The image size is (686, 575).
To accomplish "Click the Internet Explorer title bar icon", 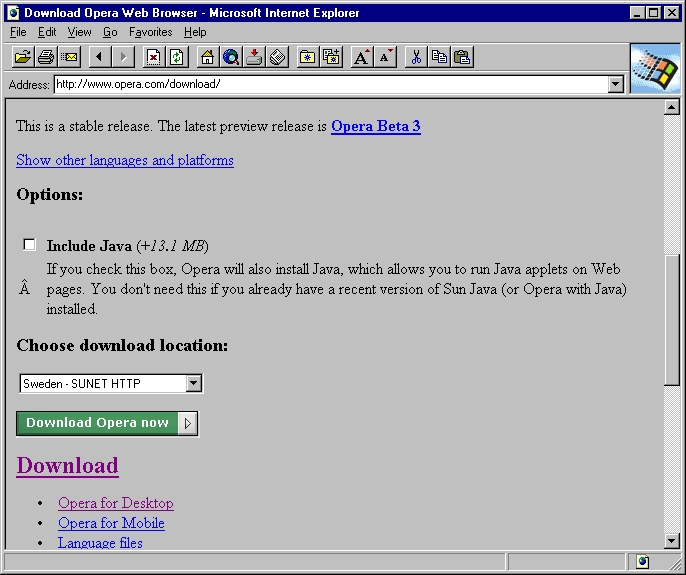I will click(14, 13).
